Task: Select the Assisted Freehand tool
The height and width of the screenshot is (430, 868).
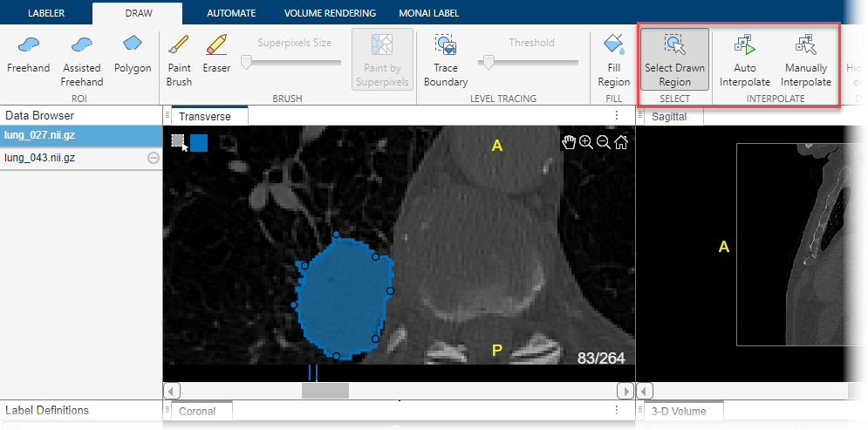Action: pyautogui.click(x=82, y=60)
